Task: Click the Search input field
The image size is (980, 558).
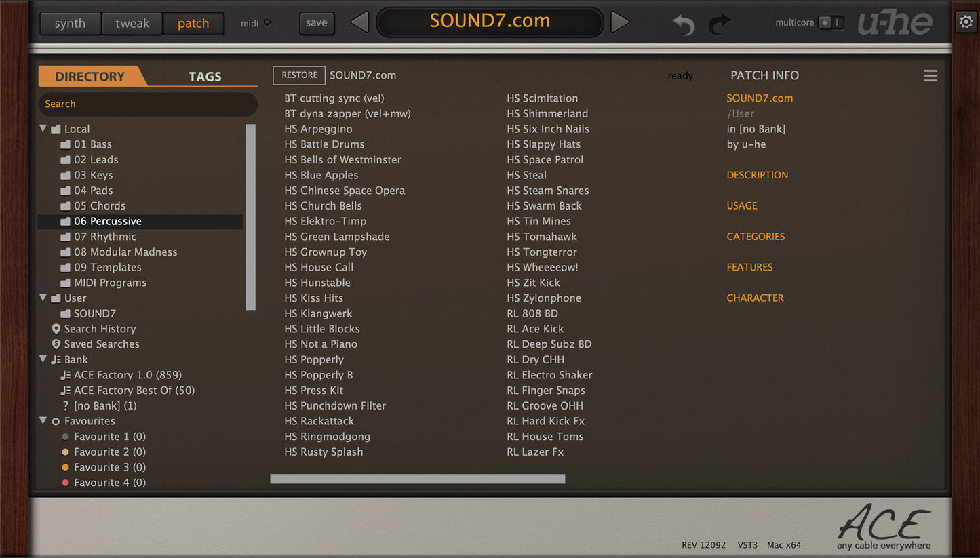Action: click(x=148, y=104)
